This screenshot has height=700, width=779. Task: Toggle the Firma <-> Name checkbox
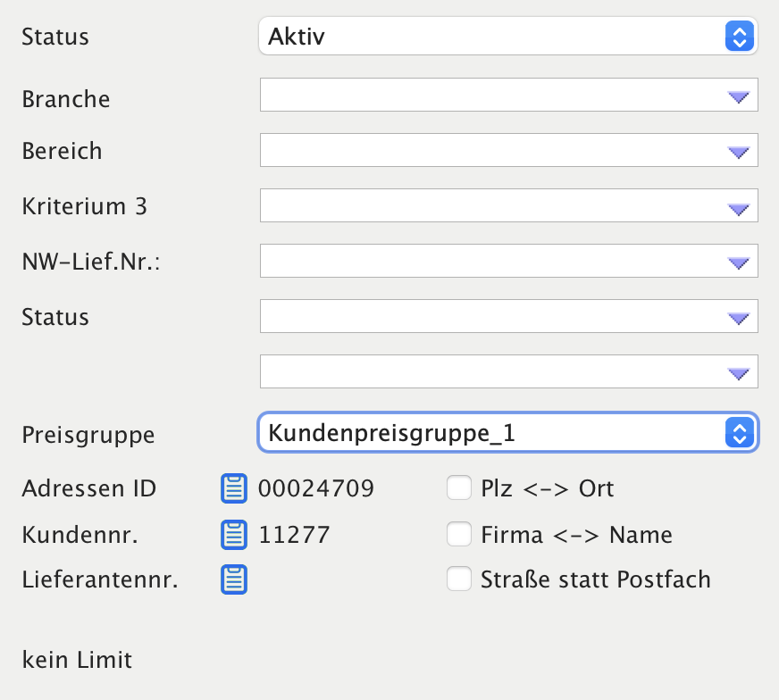(459, 535)
